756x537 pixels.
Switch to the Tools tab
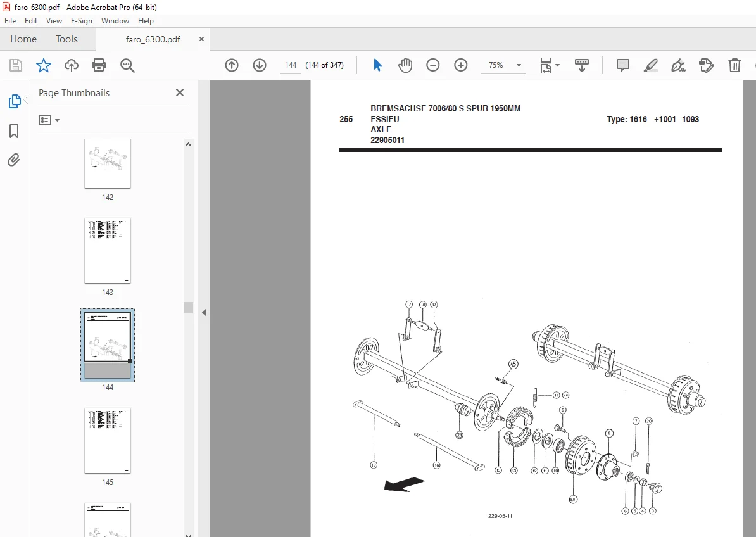[66, 39]
